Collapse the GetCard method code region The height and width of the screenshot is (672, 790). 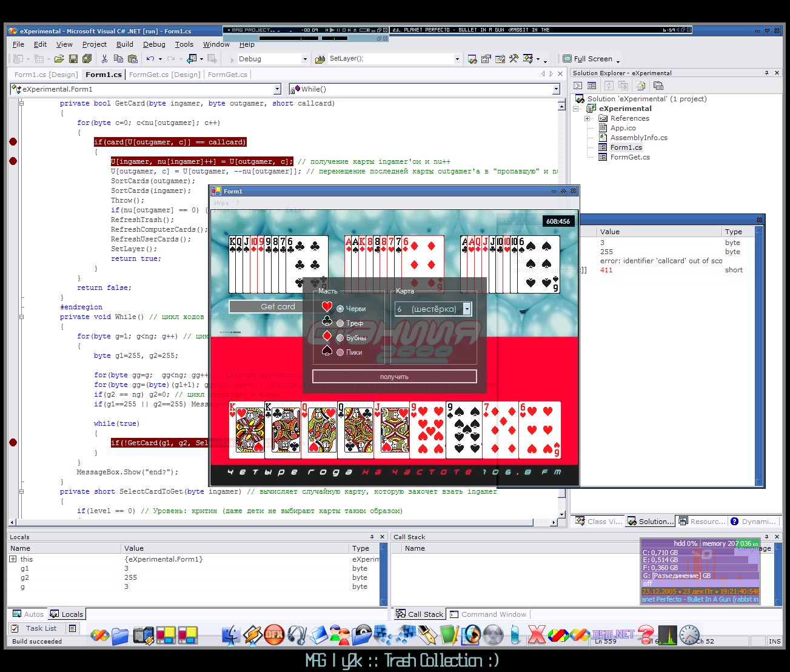click(x=21, y=103)
